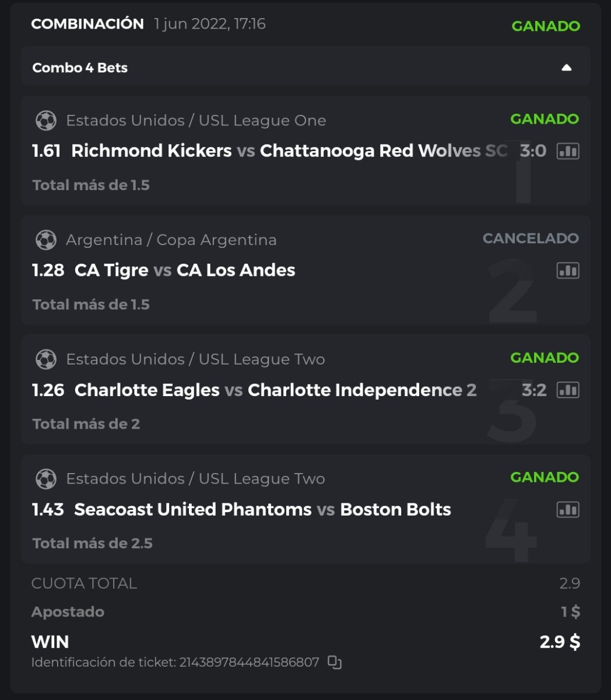Open Charlotte Eagles vs Charlotte Independence 2 match
Viewport: 611px width, 700px height.
point(275,390)
